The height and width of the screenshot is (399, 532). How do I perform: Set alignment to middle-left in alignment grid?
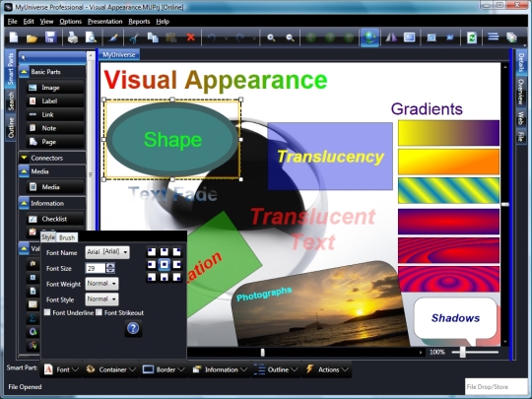pos(152,264)
